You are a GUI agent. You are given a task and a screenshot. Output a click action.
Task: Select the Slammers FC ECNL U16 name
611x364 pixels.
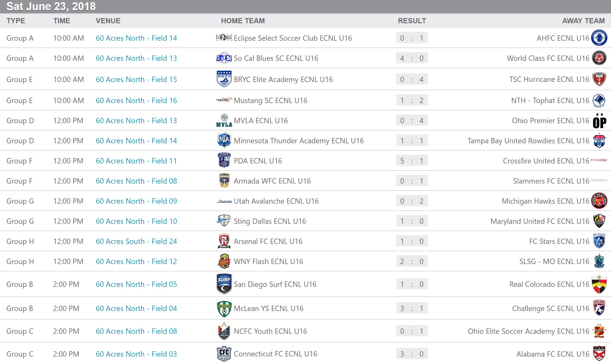tap(551, 181)
